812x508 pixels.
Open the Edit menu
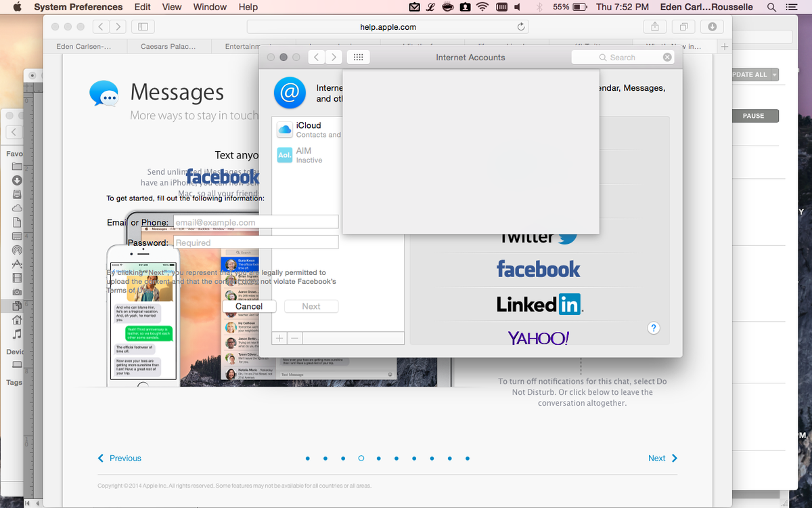tap(142, 7)
